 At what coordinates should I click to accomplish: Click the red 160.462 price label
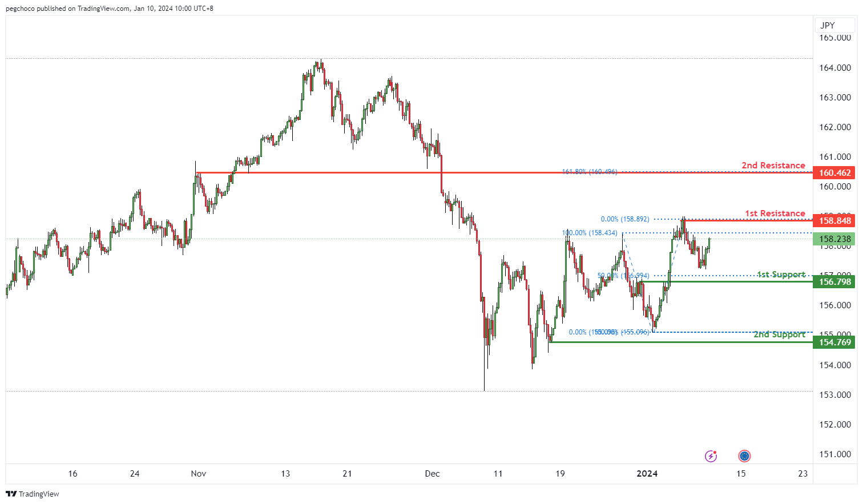point(834,173)
